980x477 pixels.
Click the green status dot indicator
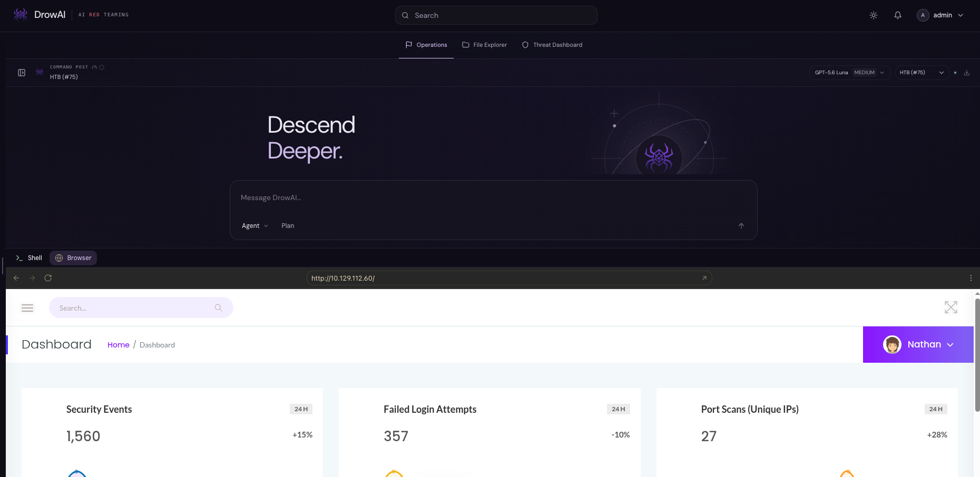pos(955,73)
